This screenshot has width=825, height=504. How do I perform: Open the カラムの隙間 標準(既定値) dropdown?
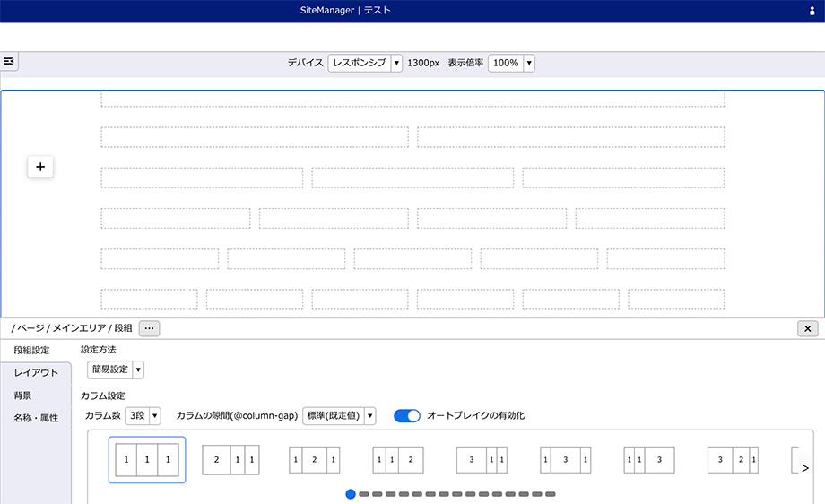[339, 415]
